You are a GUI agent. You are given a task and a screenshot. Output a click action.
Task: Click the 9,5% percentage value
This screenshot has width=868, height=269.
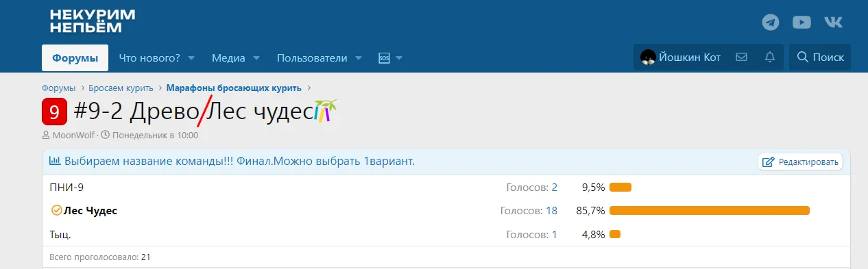tap(593, 187)
